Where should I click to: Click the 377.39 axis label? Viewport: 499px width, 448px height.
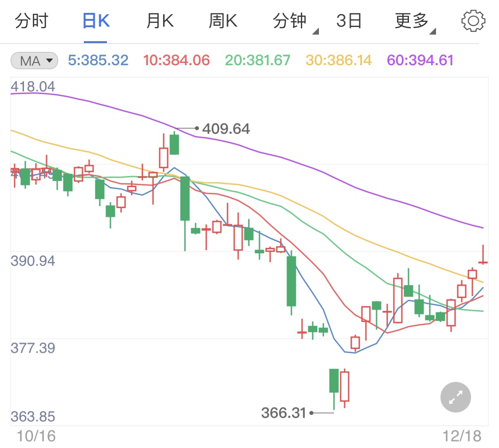point(33,348)
